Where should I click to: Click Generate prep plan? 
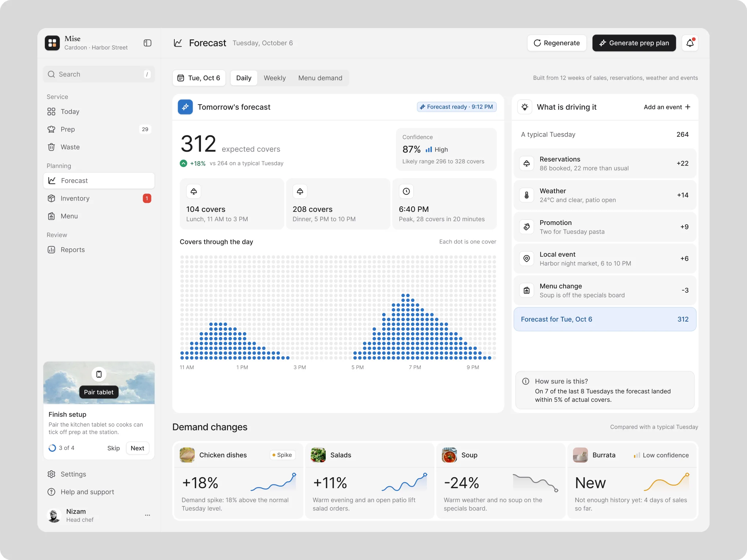[x=634, y=43]
